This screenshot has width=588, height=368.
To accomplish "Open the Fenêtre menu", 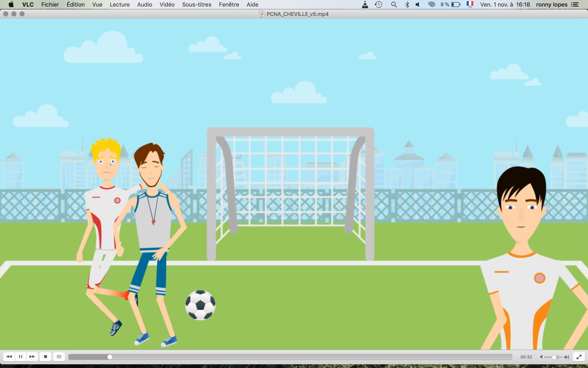I will coord(229,4).
